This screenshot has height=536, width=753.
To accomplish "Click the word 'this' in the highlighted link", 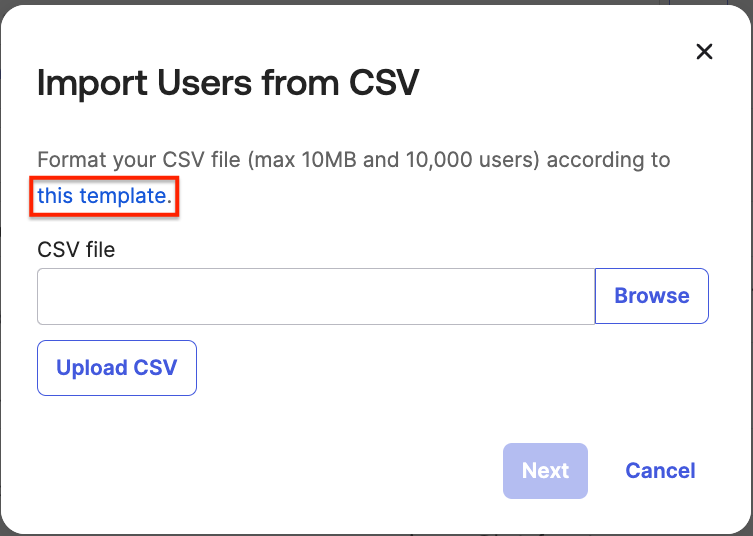I will click(55, 196).
